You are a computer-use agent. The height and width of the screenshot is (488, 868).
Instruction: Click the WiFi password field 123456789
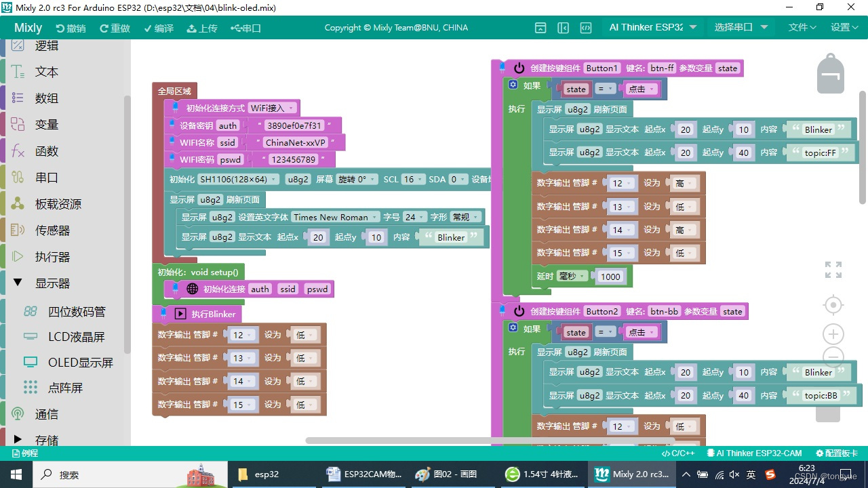tap(293, 160)
